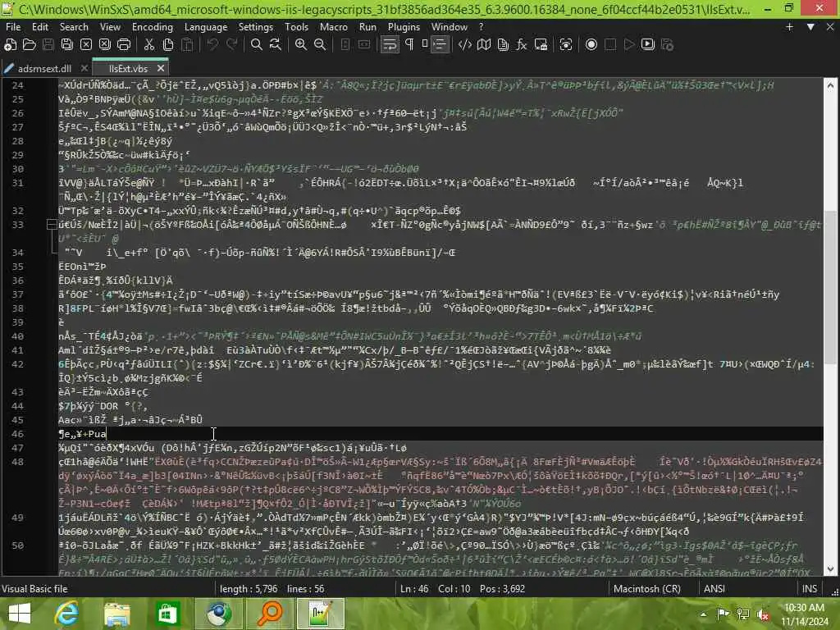Click the Notepad++ taskbar icon
840x630 pixels.
tap(321, 614)
